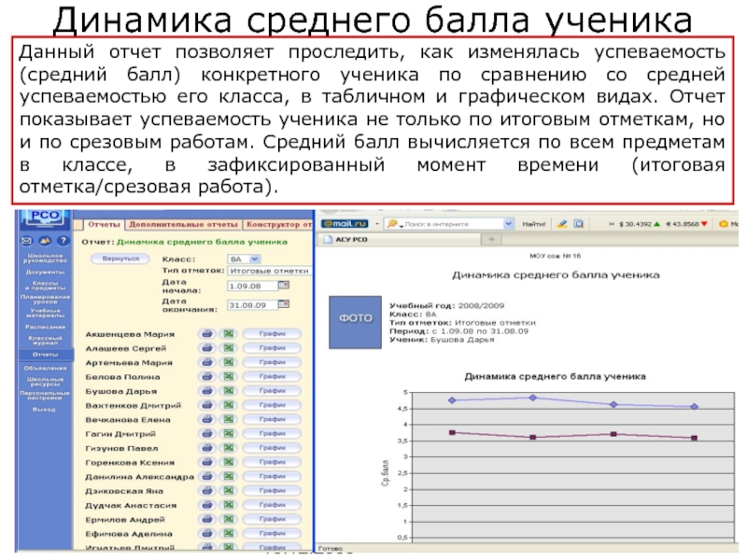
Task: Click the Вернуться button
Action: point(120,259)
